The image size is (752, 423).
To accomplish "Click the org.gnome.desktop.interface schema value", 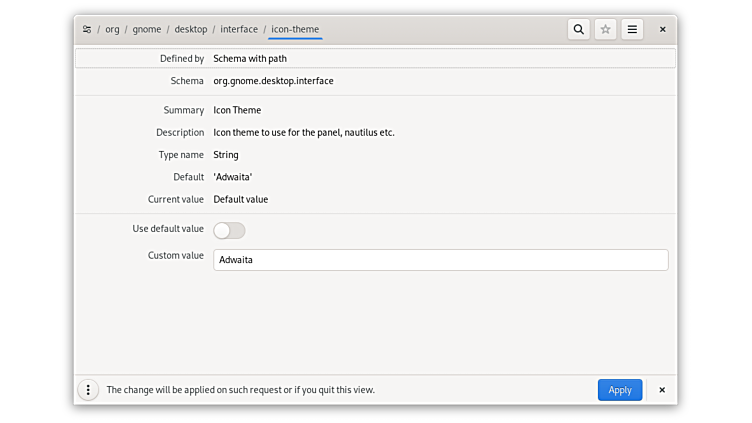I will click(x=273, y=81).
